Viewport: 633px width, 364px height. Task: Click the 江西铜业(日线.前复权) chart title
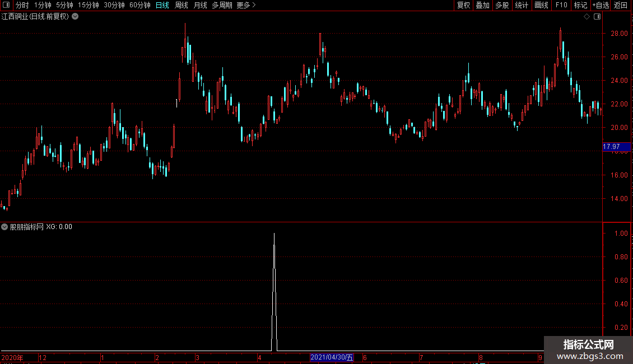[x=35, y=17]
